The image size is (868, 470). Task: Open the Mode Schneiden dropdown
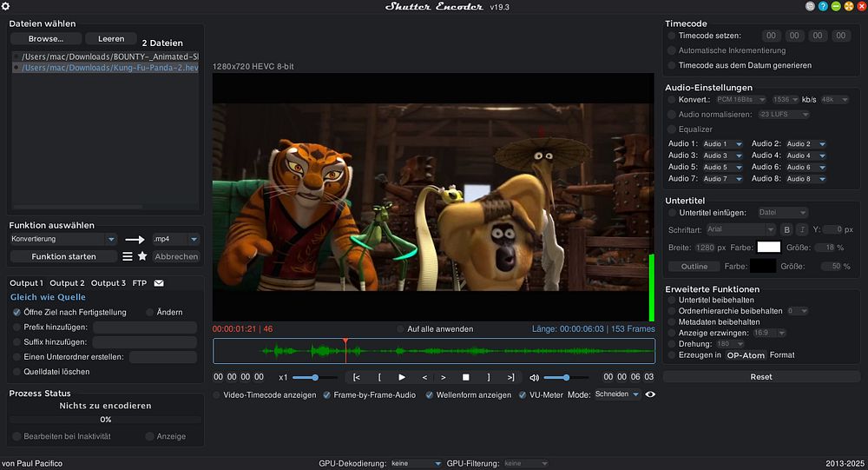(x=617, y=394)
